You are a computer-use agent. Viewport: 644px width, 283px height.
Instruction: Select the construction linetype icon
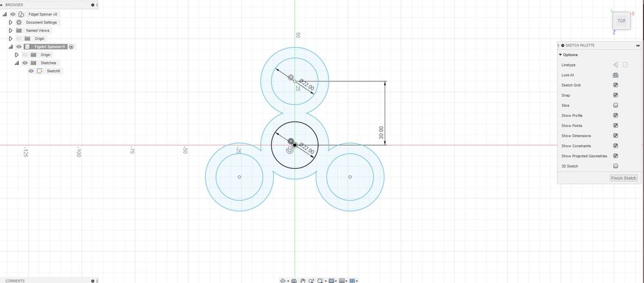click(x=615, y=65)
